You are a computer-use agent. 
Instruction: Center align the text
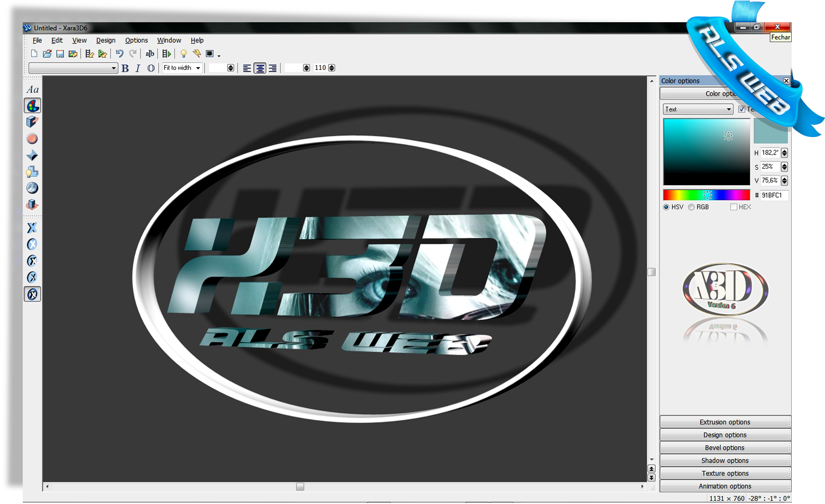point(260,68)
